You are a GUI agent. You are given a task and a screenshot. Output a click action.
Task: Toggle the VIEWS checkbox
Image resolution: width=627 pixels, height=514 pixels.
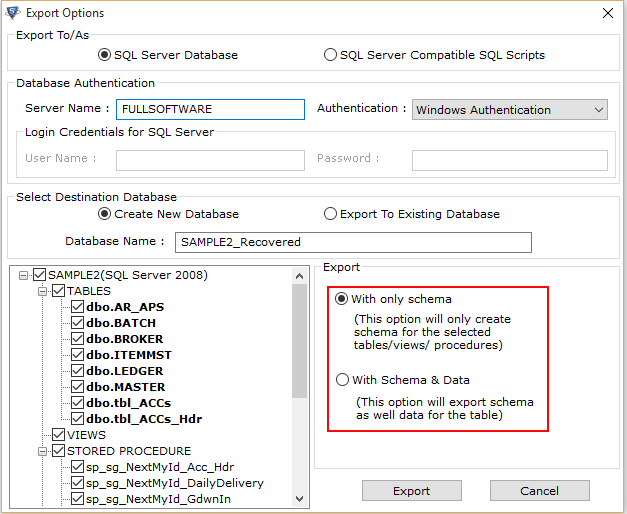point(58,435)
